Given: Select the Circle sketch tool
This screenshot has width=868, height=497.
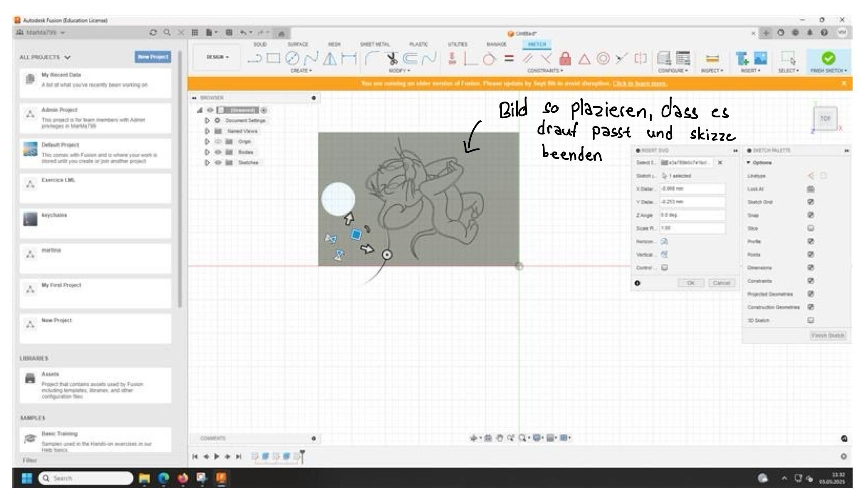Looking at the screenshot, I should pyautogui.click(x=292, y=59).
